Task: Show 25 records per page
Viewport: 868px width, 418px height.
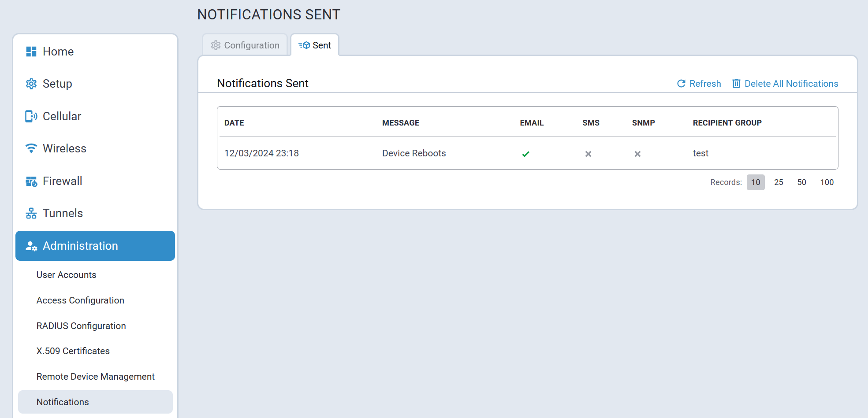Action: coord(779,182)
